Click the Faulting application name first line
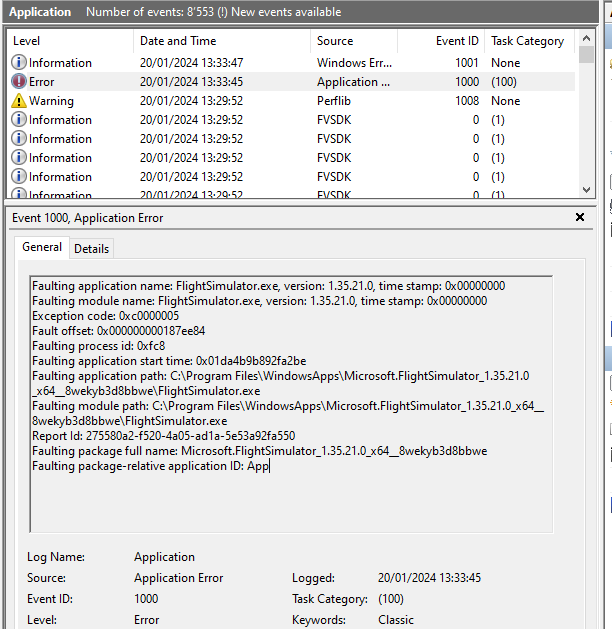612x629 pixels. (x=268, y=286)
